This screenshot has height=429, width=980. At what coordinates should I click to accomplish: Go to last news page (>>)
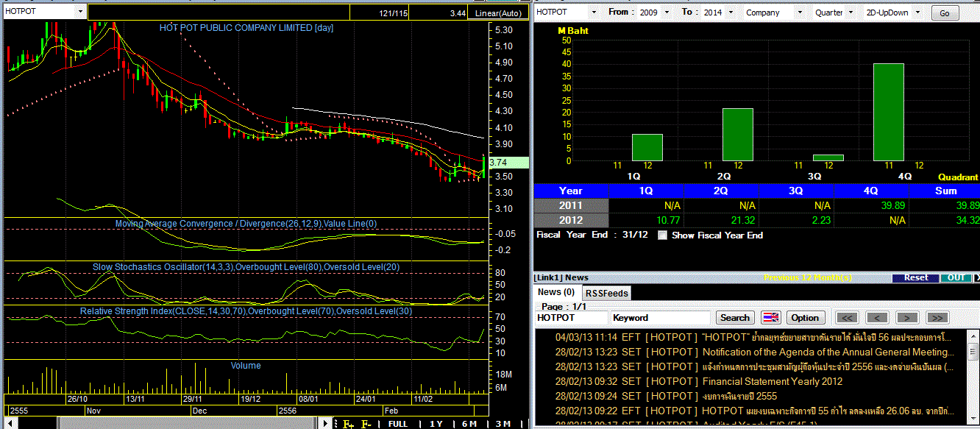[937, 318]
